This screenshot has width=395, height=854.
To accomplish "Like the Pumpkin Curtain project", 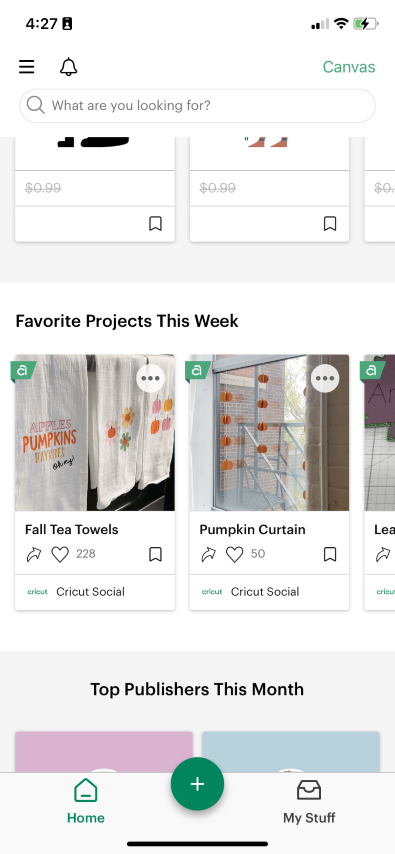I will pyautogui.click(x=234, y=554).
